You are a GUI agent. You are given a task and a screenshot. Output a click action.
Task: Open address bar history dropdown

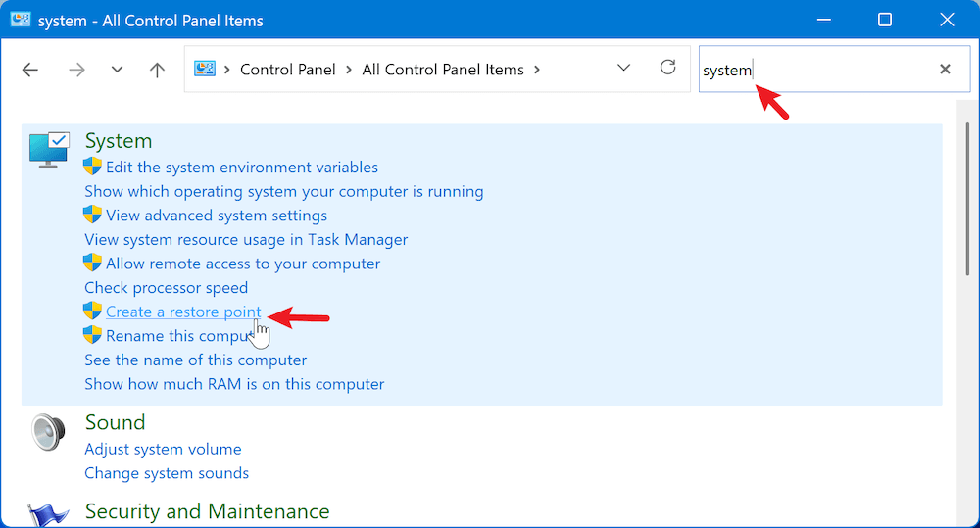tap(623, 68)
